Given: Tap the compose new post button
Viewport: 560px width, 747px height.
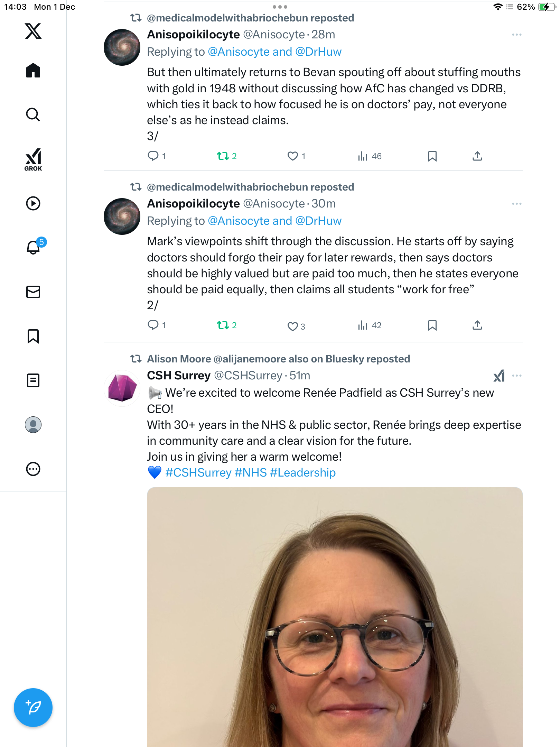Looking at the screenshot, I should click(x=33, y=708).
